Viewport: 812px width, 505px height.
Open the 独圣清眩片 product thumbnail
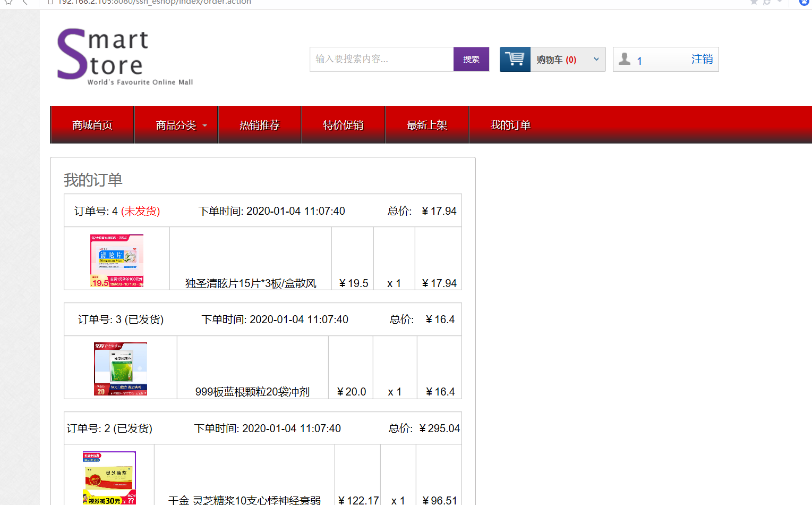117,260
